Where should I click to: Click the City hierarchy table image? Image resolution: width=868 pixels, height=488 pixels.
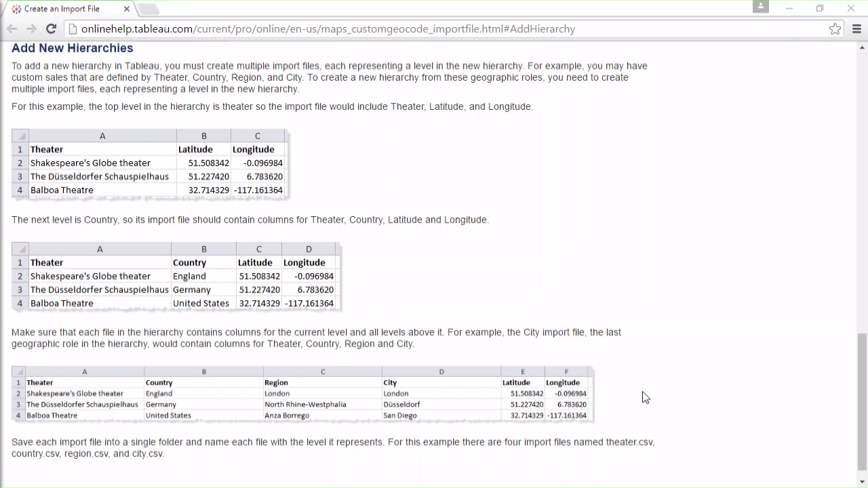pyautogui.click(x=302, y=394)
